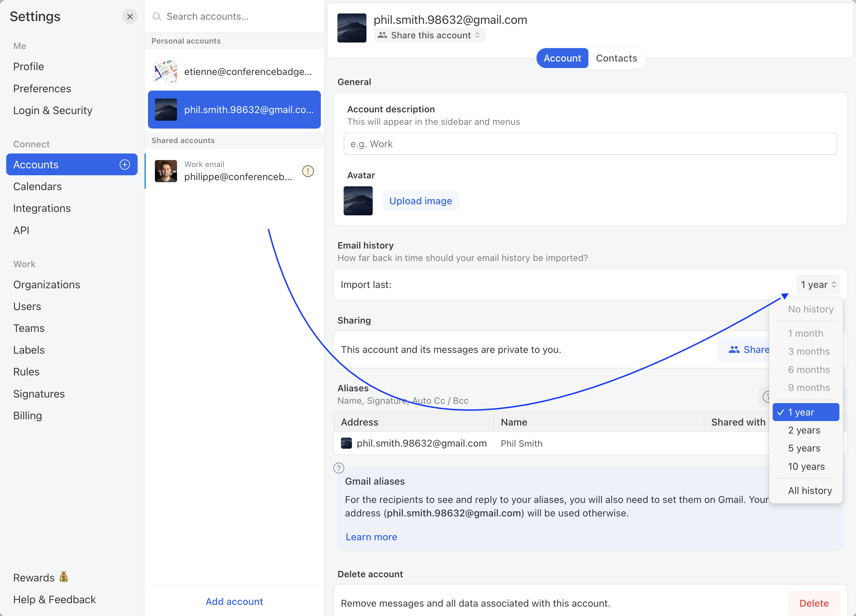Screen dimensions: 856x616
Task: Click the question mark icon near Aliases section
Action: coord(767,397)
